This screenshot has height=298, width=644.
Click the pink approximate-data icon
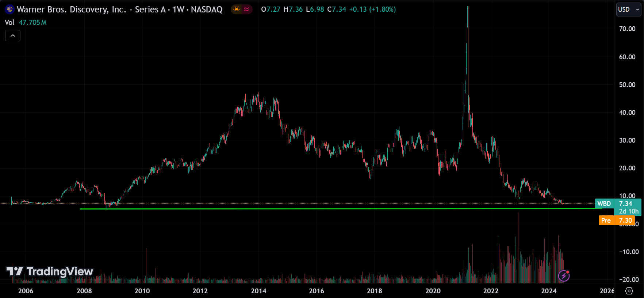click(x=247, y=10)
